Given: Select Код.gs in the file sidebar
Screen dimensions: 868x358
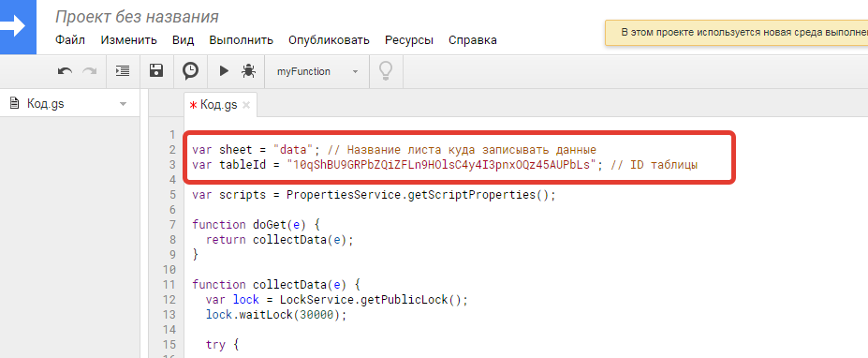Looking at the screenshot, I should [x=45, y=104].
